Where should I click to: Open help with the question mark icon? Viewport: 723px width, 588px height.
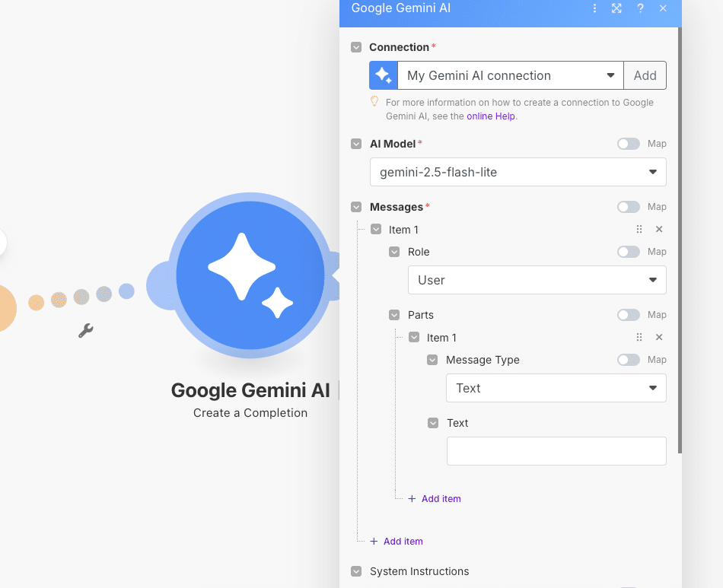pyautogui.click(x=640, y=8)
